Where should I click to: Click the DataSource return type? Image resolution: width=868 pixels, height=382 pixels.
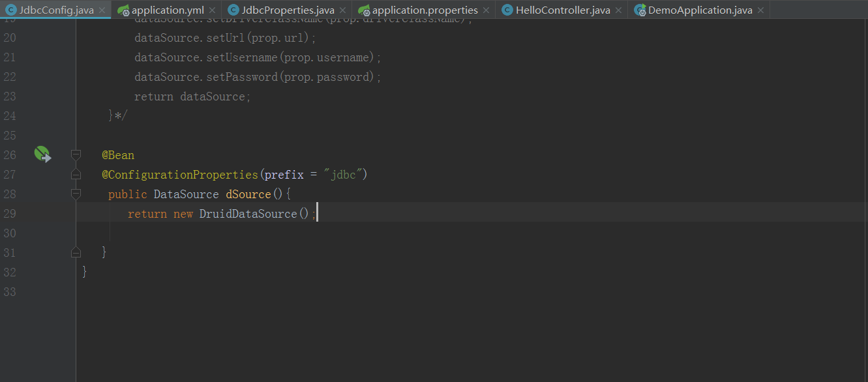click(187, 194)
